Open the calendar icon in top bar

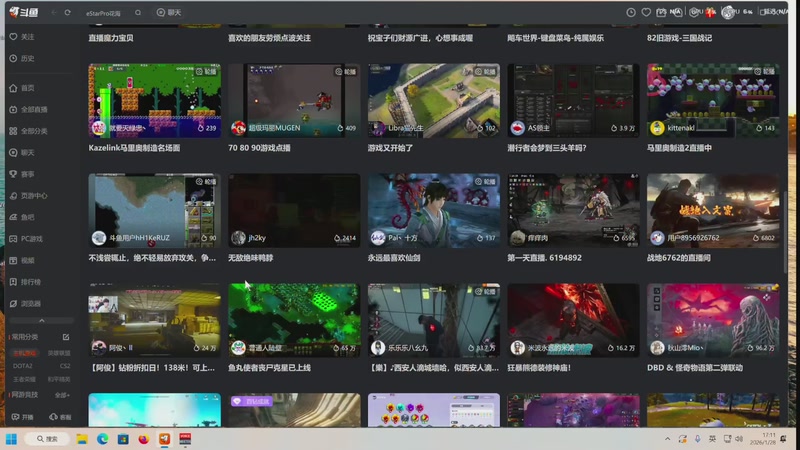(661, 12)
